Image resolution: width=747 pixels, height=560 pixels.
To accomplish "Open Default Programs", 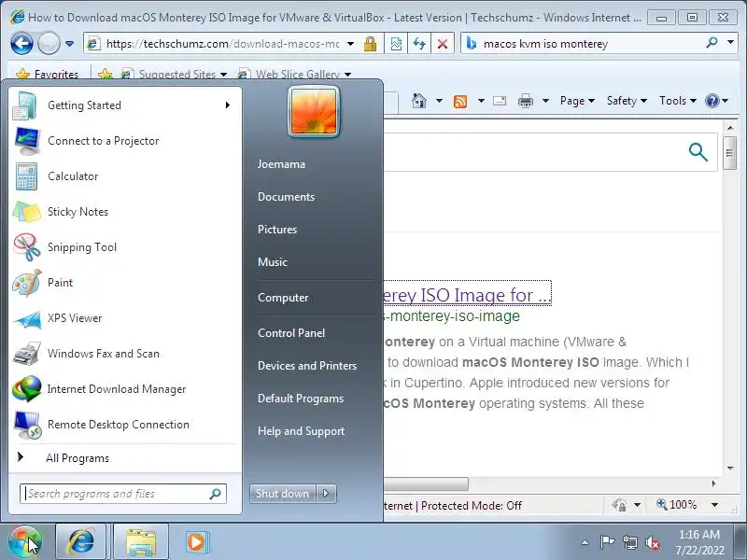I will (x=301, y=399).
